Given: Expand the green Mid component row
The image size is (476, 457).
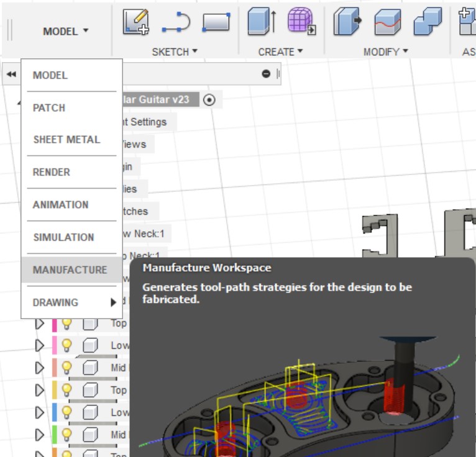Looking at the screenshot, I should (40, 435).
